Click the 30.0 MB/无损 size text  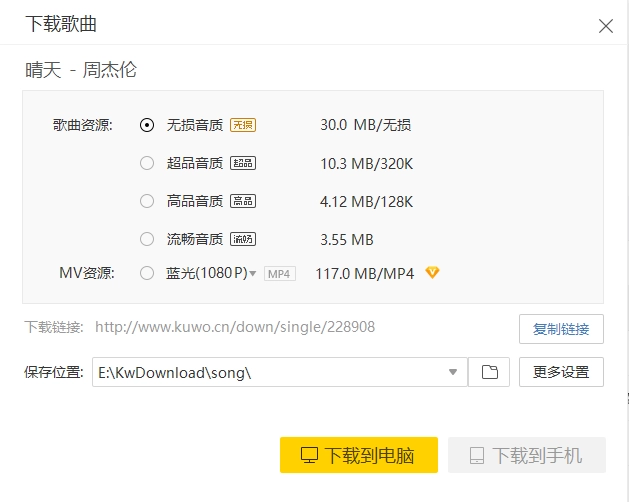coord(365,125)
